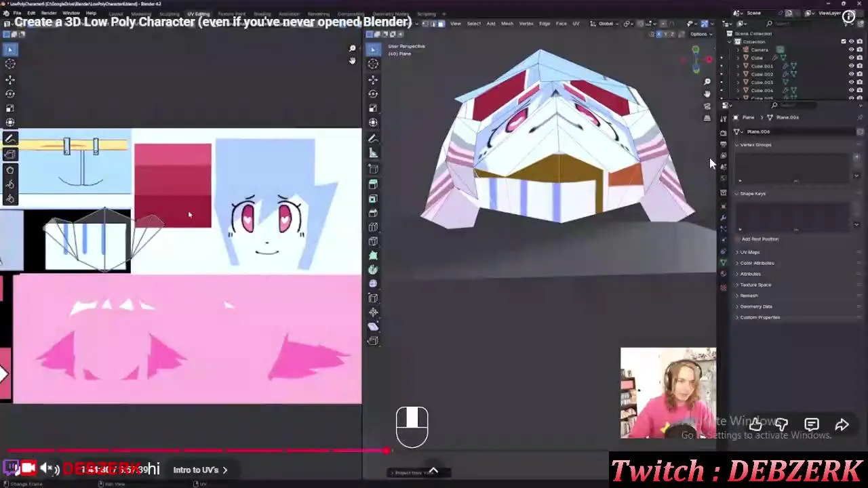Disable Cube.002 in renders camera icon
Screen dimensions: 868x488
(x=859, y=74)
